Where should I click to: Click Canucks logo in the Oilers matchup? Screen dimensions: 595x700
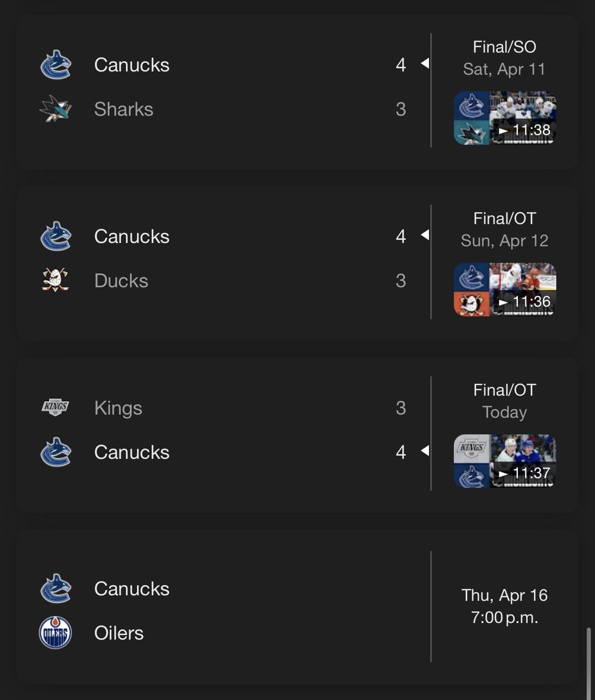[x=55, y=588]
